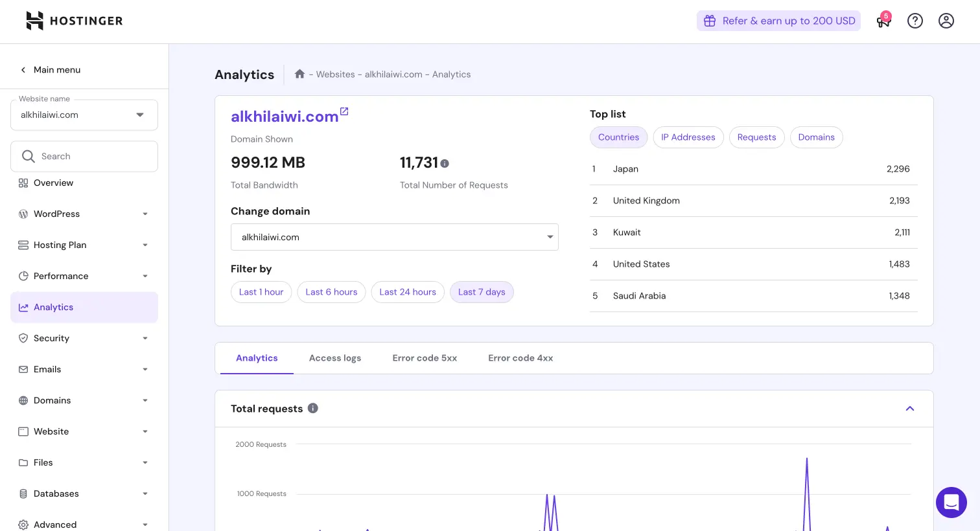
Task: Click the Saudi Arabia row
Action: pyautogui.click(x=754, y=296)
